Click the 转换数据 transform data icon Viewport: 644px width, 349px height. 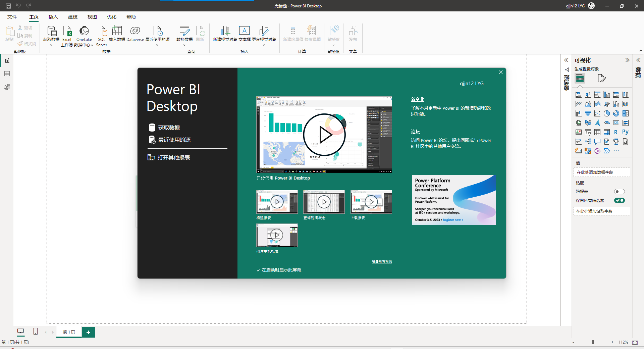click(x=184, y=31)
